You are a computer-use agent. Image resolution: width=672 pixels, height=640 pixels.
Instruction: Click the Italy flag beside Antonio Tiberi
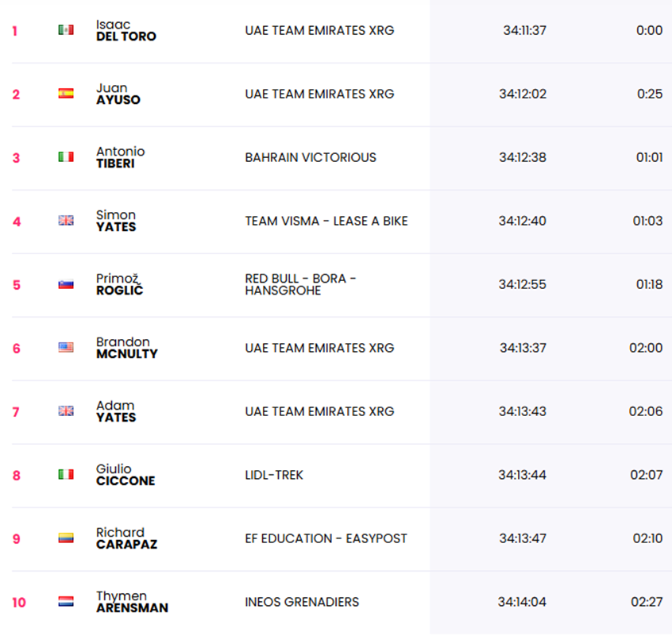(x=66, y=156)
